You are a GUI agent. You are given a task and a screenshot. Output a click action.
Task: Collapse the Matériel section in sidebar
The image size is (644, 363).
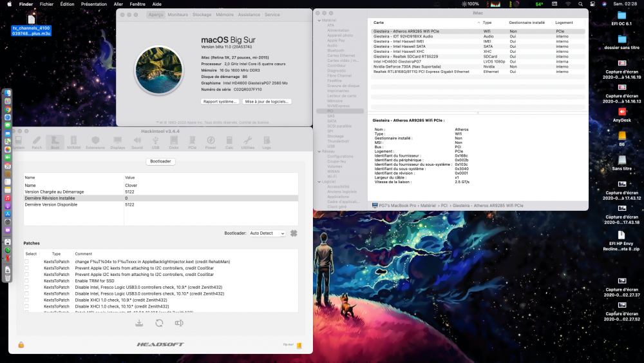[x=319, y=20]
